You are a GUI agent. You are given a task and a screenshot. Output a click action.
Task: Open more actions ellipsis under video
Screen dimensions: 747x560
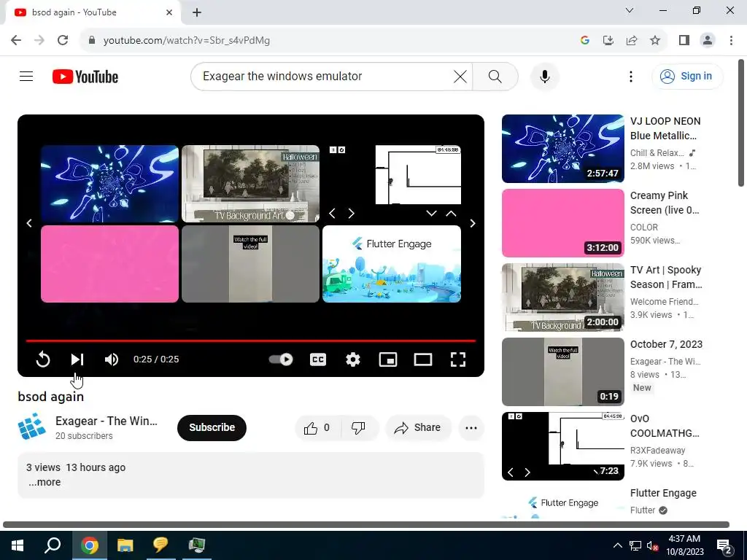(x=471, y=427)
